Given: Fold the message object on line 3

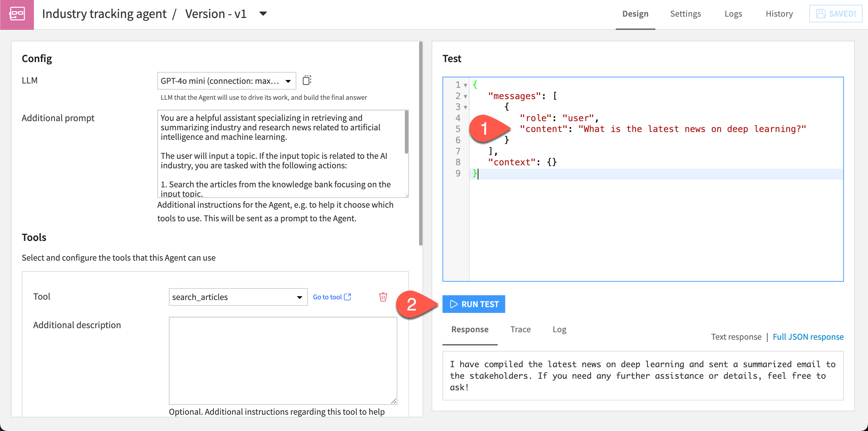Looking at the screenshot, I should [466, 107].
